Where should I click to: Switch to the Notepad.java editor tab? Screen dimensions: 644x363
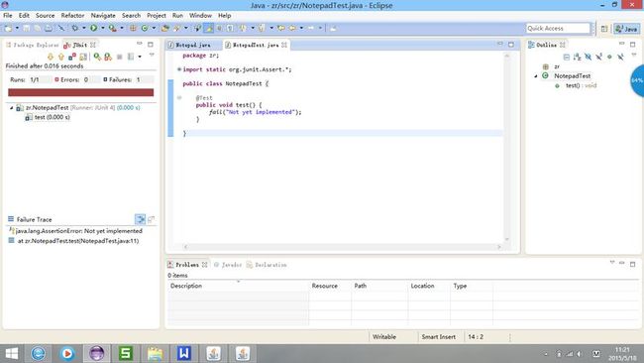pos(189,45)
